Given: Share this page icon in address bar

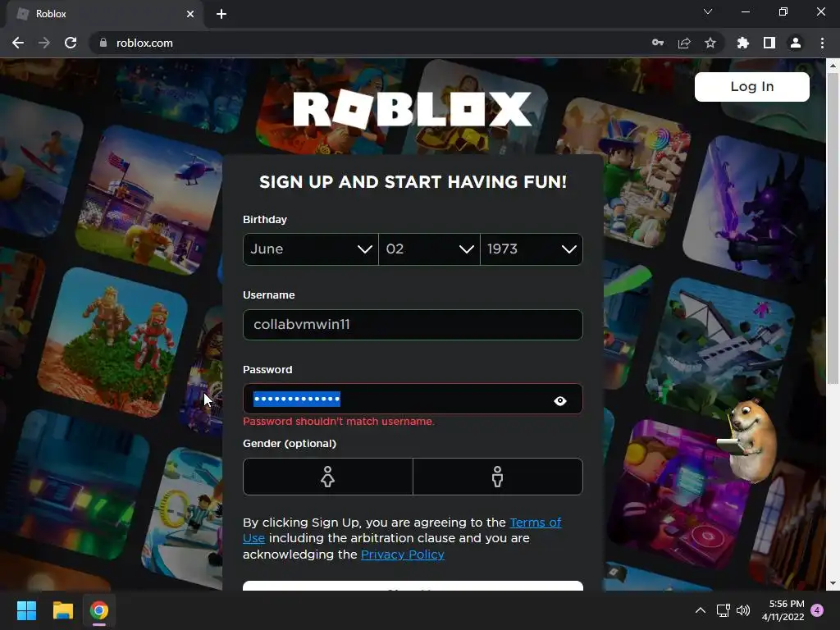Looking at the screenshot, I should pos(684,43).
